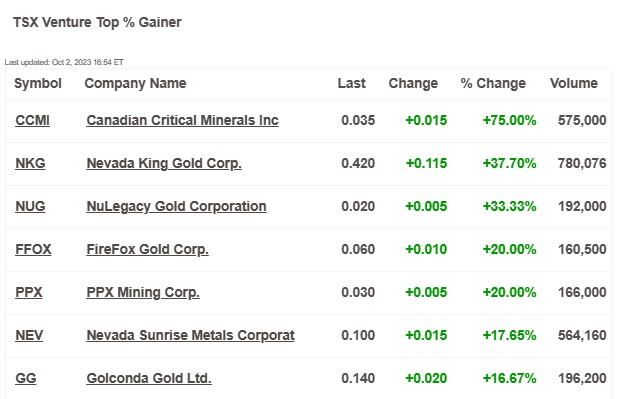Viewport: 639px width, 399px height.
Task: Open Nevada King Gold Corp. page
Action: point(164,163)
